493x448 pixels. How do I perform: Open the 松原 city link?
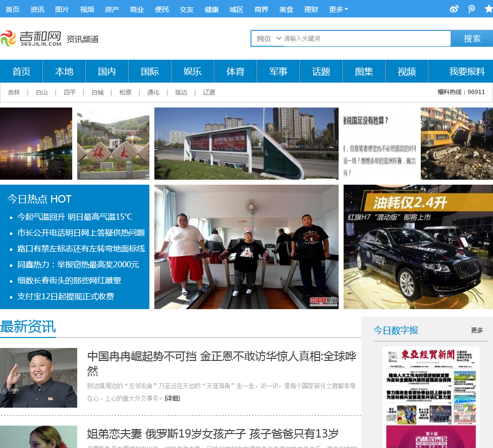point(125,93)
